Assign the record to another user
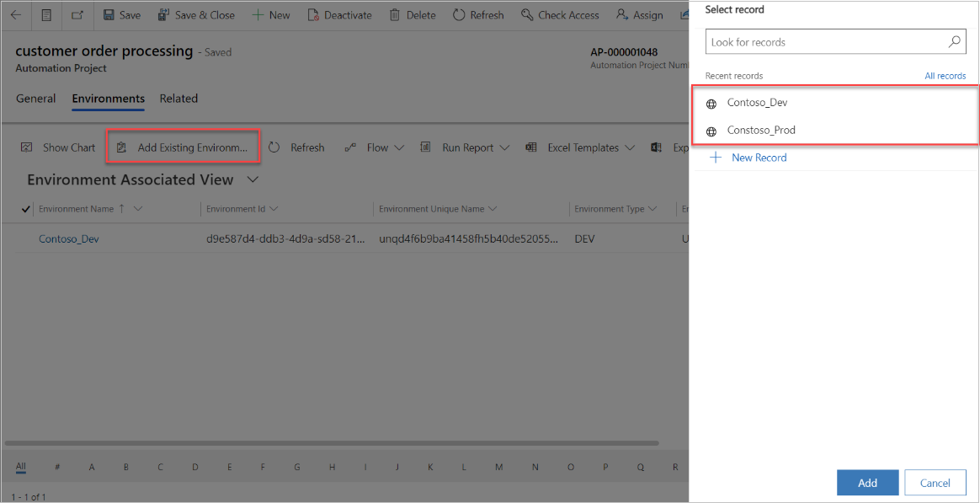Image resolution: width=980 pixels, height=503 pixels. [639, 14]
